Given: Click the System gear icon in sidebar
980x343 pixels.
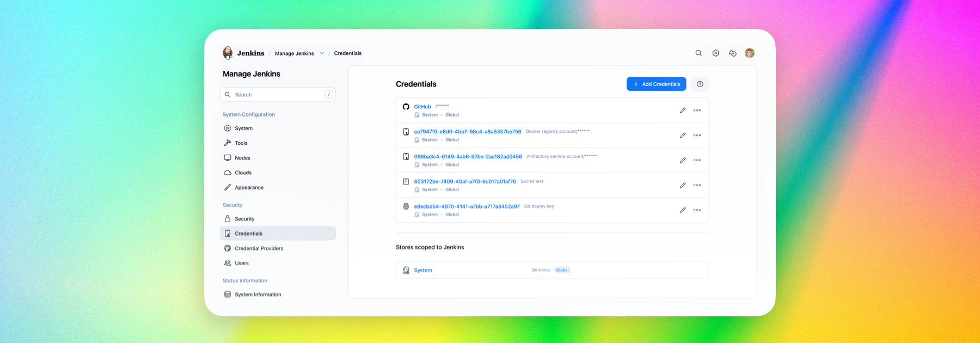Looking at the screenshot, I should 228,128.
